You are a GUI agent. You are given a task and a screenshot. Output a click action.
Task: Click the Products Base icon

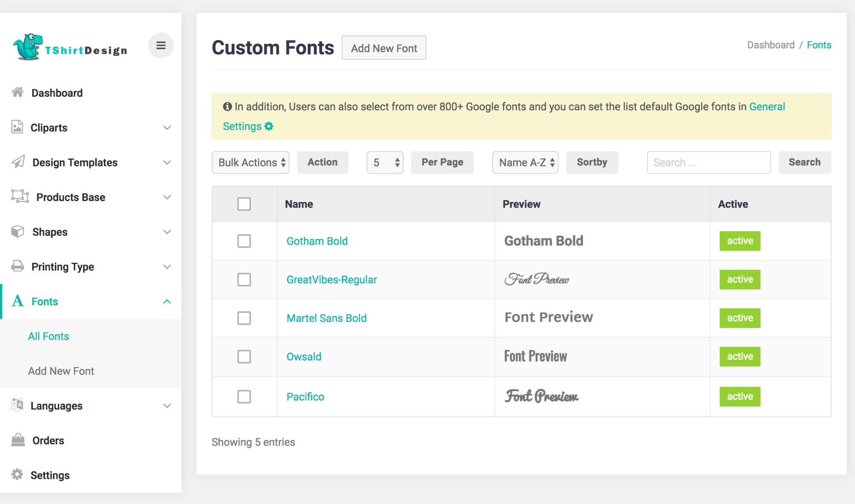(x=20, y=196)
